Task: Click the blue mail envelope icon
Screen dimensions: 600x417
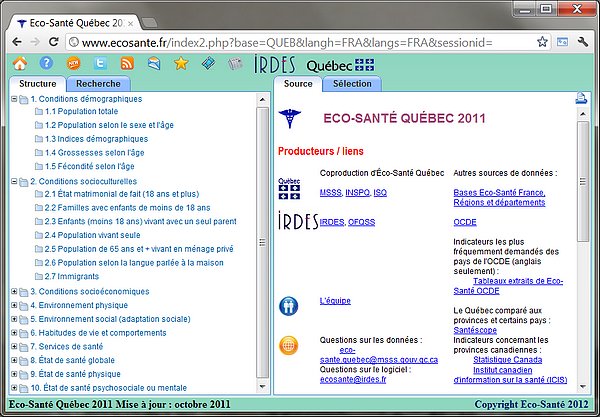Action: [154, 63]
